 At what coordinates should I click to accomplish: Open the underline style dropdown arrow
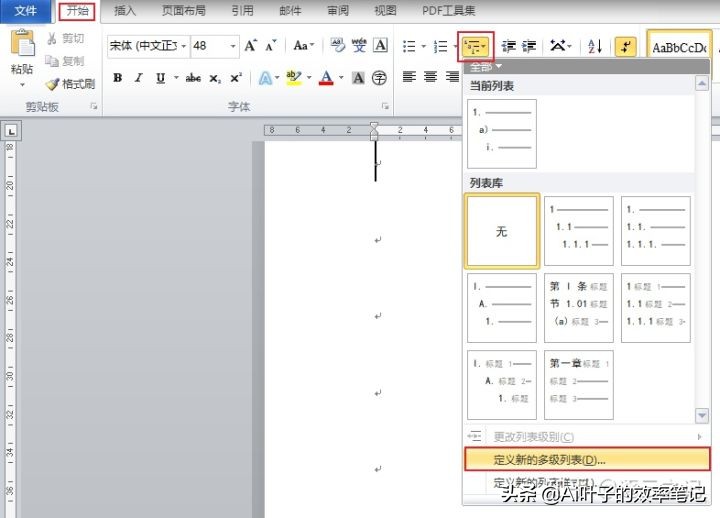(x=176, y=78)
